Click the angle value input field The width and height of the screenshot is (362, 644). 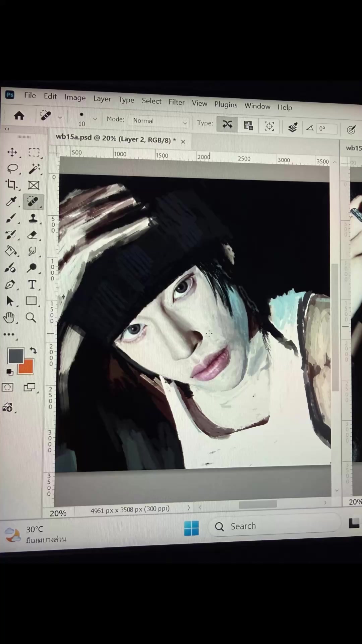coord(327,129)
